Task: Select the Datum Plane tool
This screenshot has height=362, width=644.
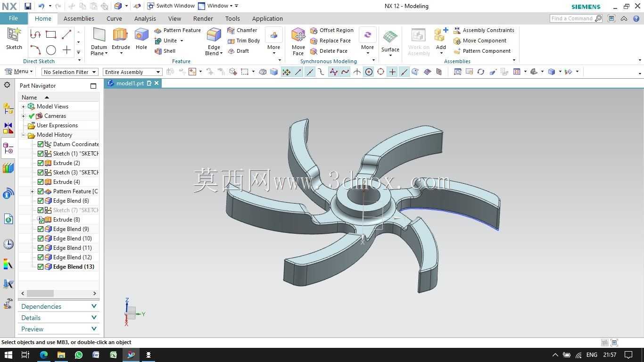Action: tap(99, 41)
